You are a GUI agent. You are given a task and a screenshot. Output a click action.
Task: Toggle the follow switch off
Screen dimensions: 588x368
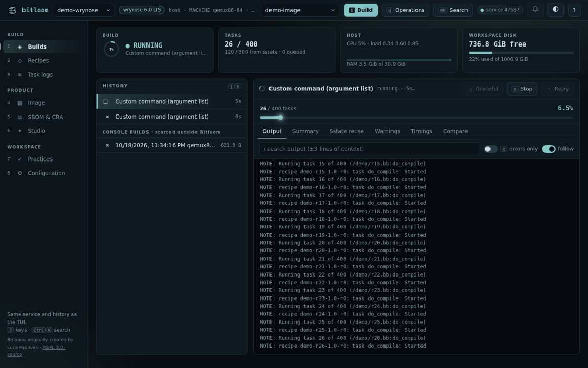coord(548,149)
